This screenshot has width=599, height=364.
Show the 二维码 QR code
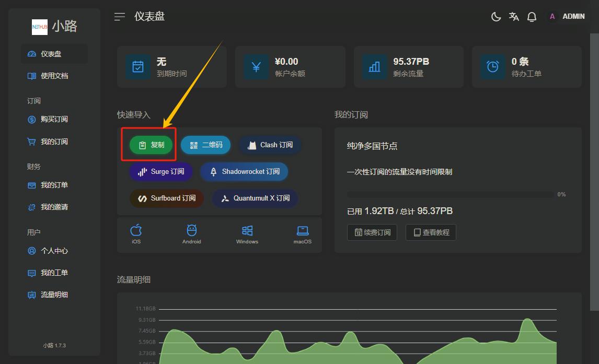pyautogui.click(x=206, y=145)
